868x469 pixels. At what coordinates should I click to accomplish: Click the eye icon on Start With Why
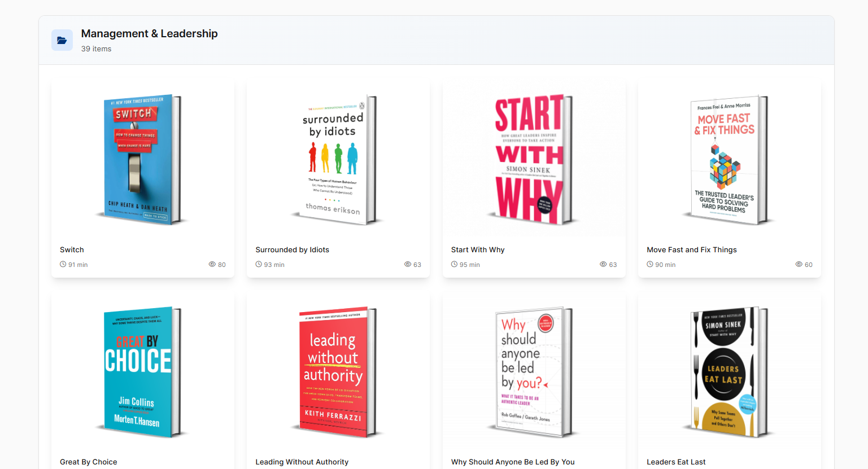pos(603,264)
